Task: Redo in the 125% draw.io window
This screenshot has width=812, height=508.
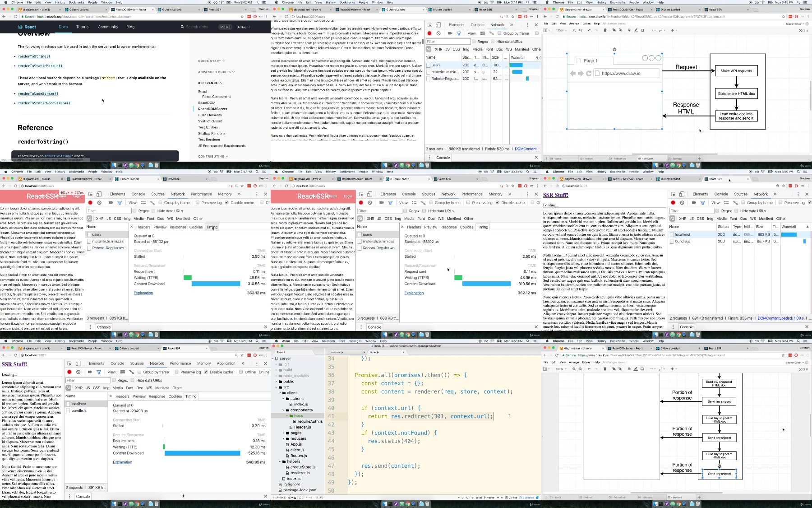Action: pyautogui.click(x=595, y=30)
